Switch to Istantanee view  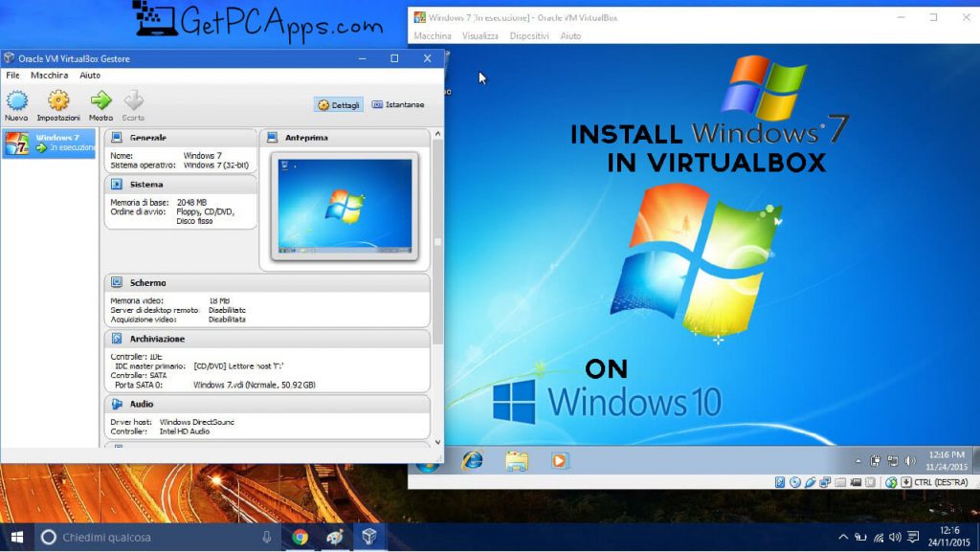(x=406, y=104)
